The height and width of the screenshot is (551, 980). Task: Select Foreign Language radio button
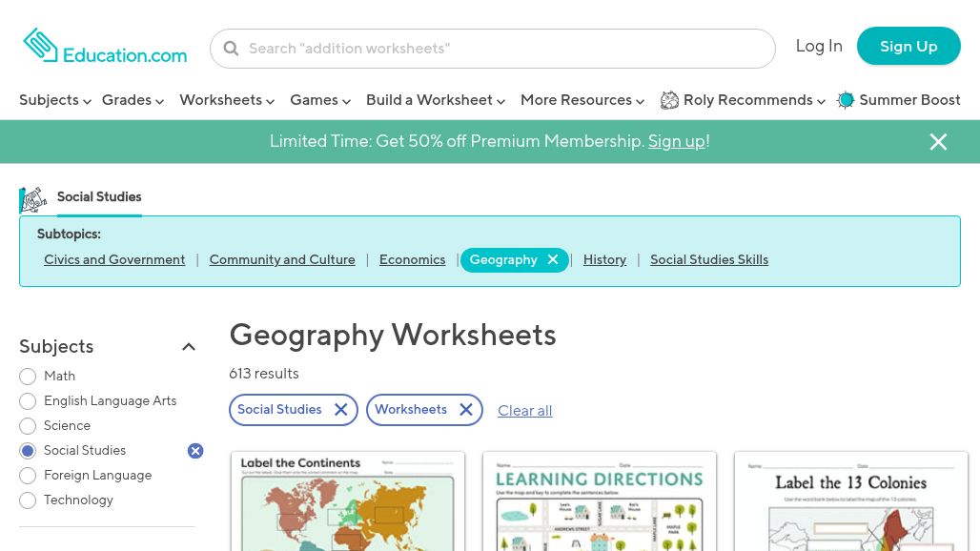pyautogui.click(x=28, y=476)
